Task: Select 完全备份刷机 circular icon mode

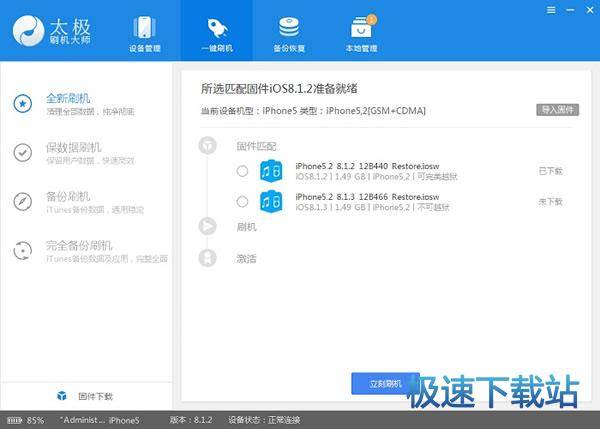Action: tap(23, 251)
